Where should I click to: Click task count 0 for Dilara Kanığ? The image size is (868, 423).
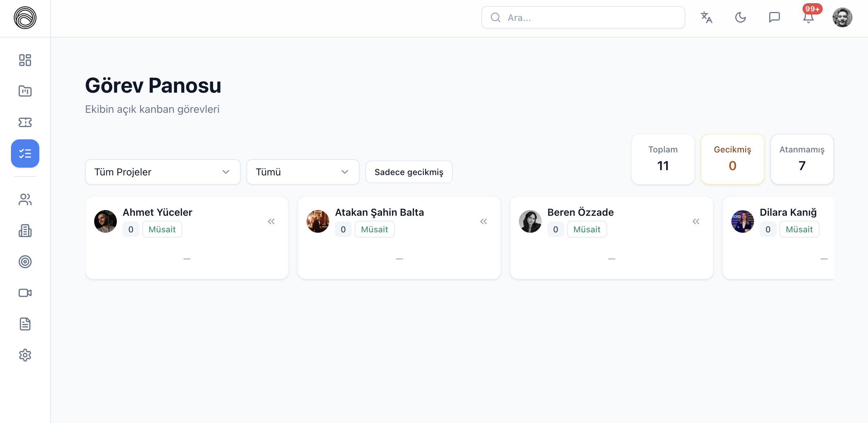(x=768, y=229)
